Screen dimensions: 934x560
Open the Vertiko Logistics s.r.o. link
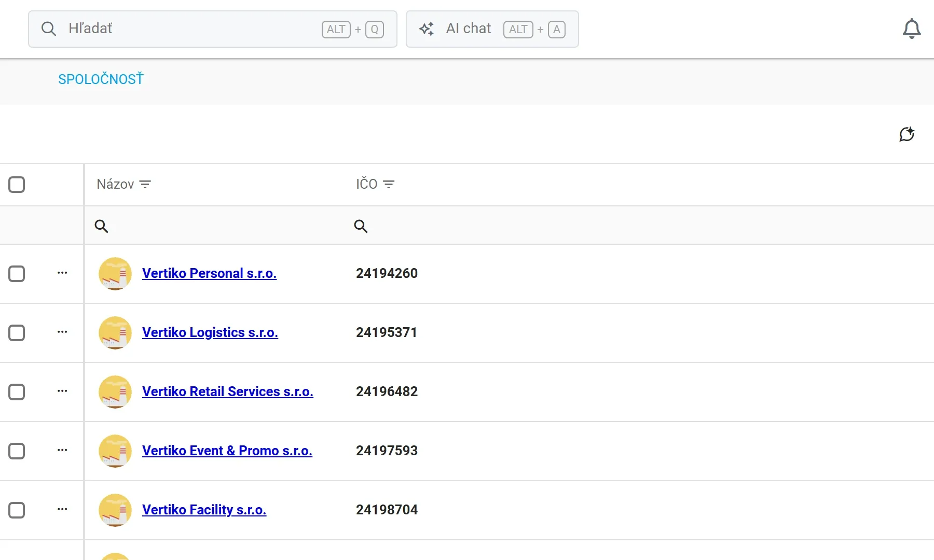210,332
